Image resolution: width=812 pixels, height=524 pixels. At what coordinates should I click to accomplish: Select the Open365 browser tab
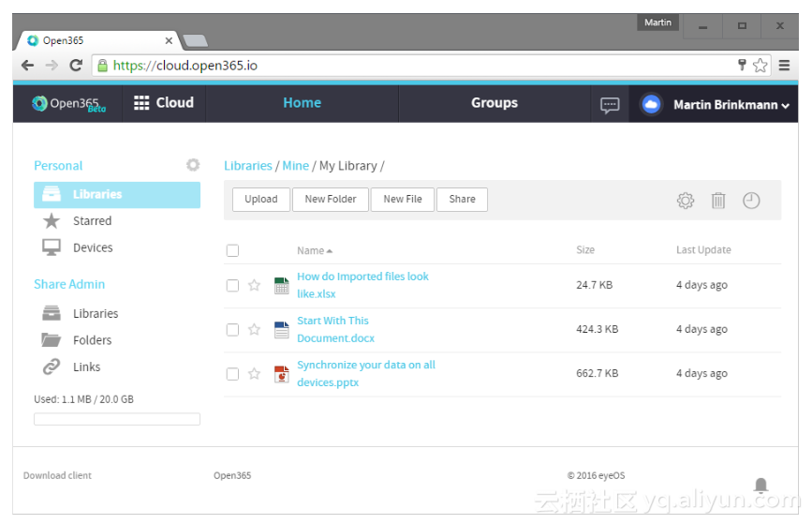[x=98, y=40]
